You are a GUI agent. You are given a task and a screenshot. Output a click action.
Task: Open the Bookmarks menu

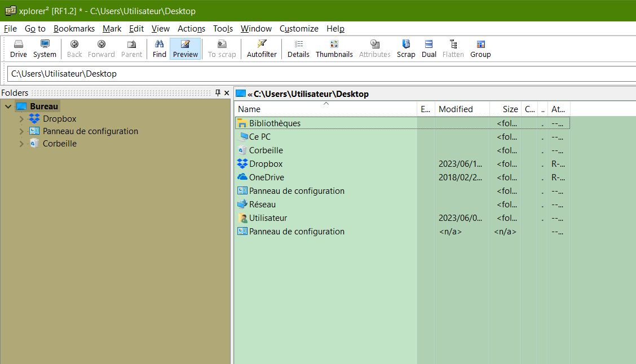[x=74, y=29]
